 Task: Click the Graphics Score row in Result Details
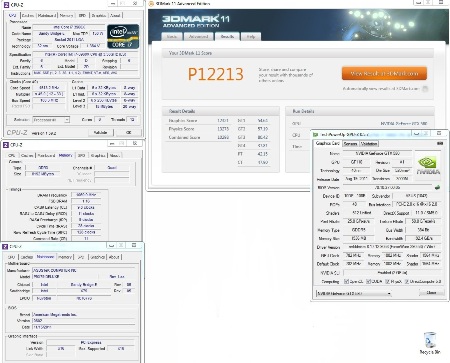click(x=199, y=120)
